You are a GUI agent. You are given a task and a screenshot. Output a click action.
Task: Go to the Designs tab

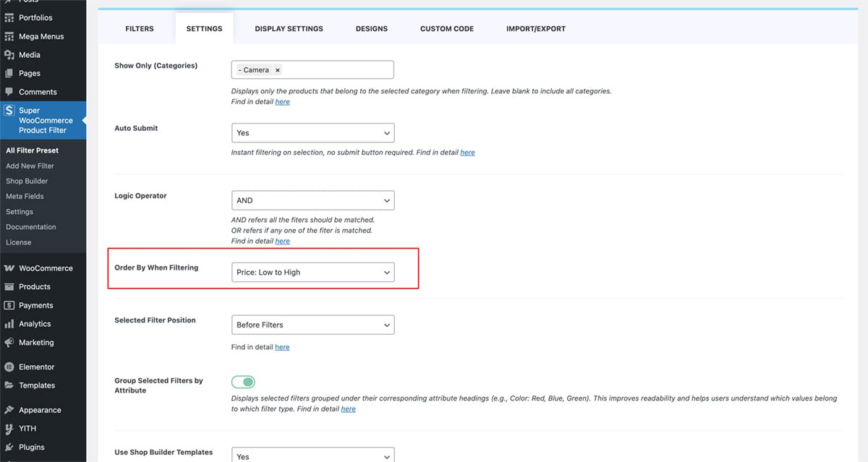[x=371, y=29]
